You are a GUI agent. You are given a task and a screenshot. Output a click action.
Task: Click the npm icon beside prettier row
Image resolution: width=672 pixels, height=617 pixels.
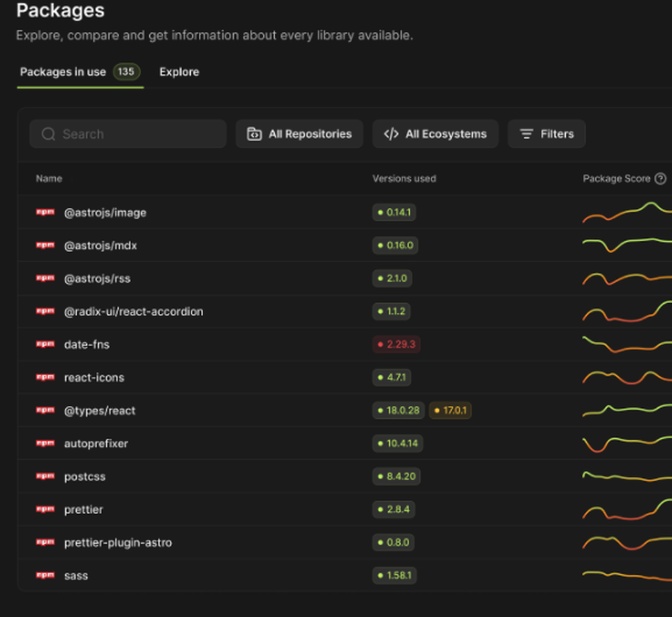point(46,509)
